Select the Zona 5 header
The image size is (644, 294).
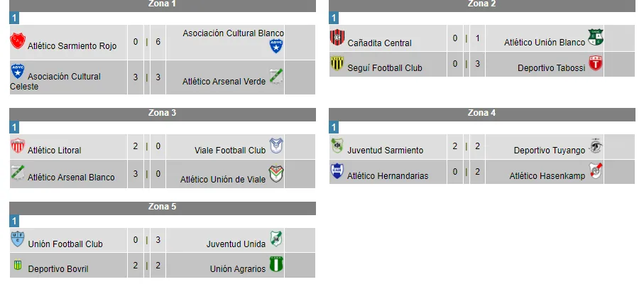(163, 207)
